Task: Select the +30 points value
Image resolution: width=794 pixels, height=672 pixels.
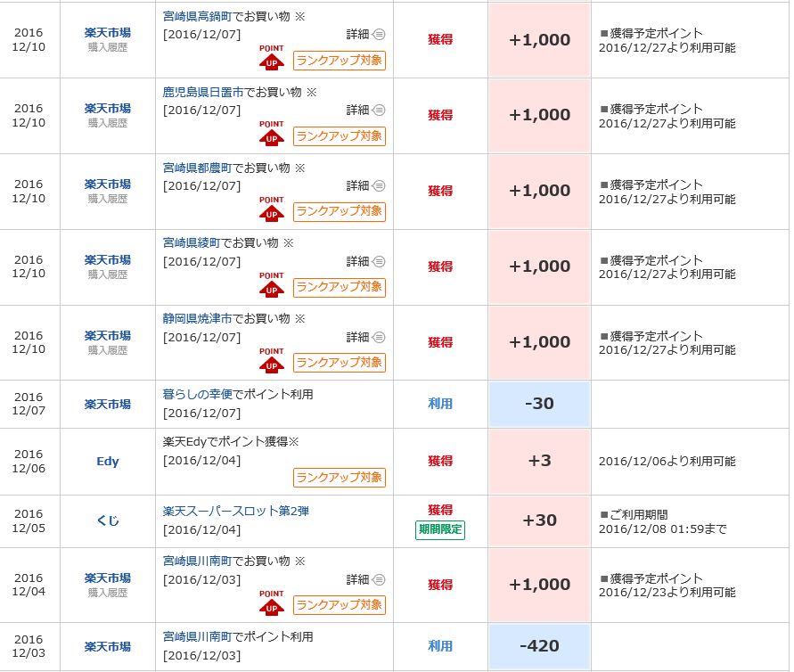Action: point(539,520)
